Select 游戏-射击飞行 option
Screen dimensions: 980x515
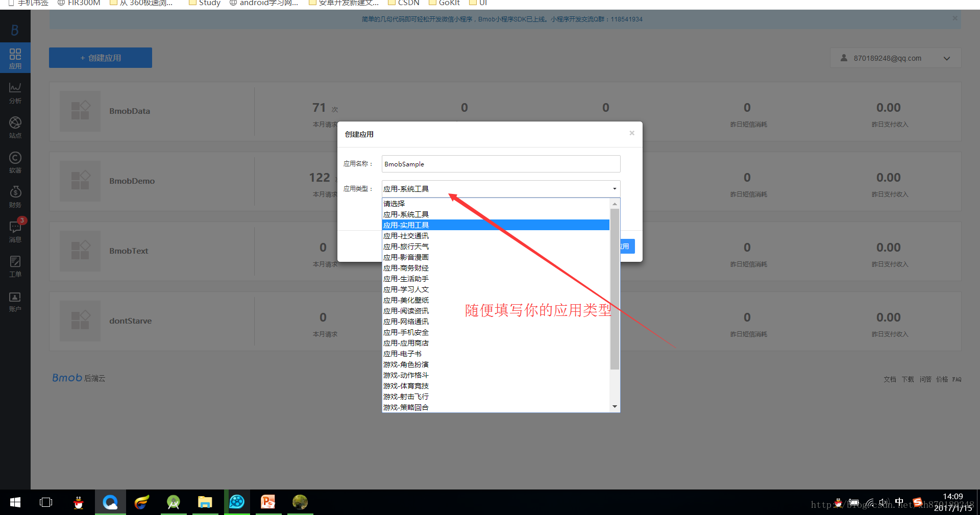(496, 397)
